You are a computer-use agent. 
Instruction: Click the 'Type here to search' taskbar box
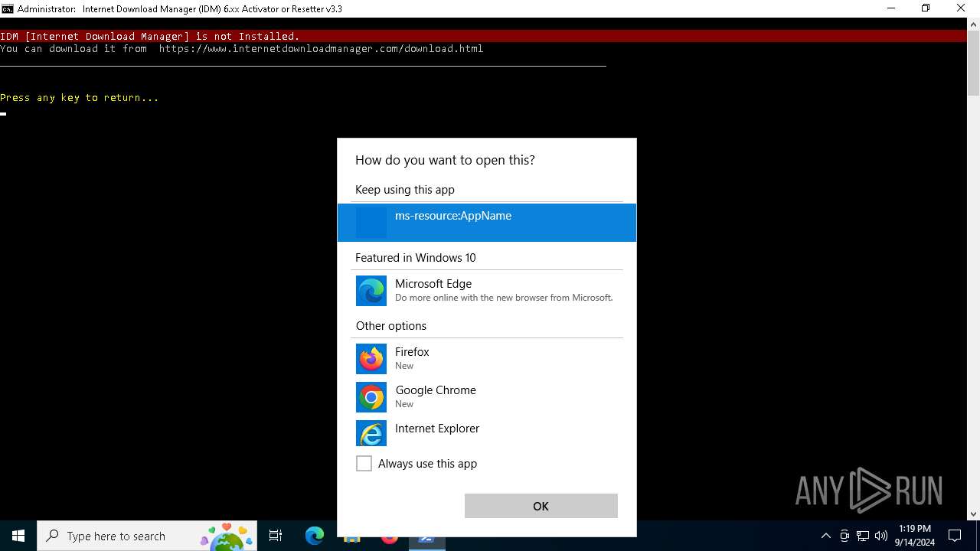(148, 536)
